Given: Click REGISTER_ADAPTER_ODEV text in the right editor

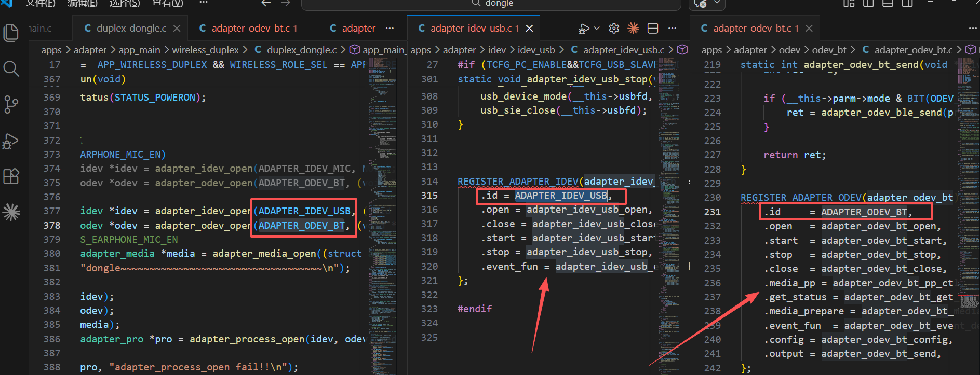Looking at the screenshot, I should point(801,198).
